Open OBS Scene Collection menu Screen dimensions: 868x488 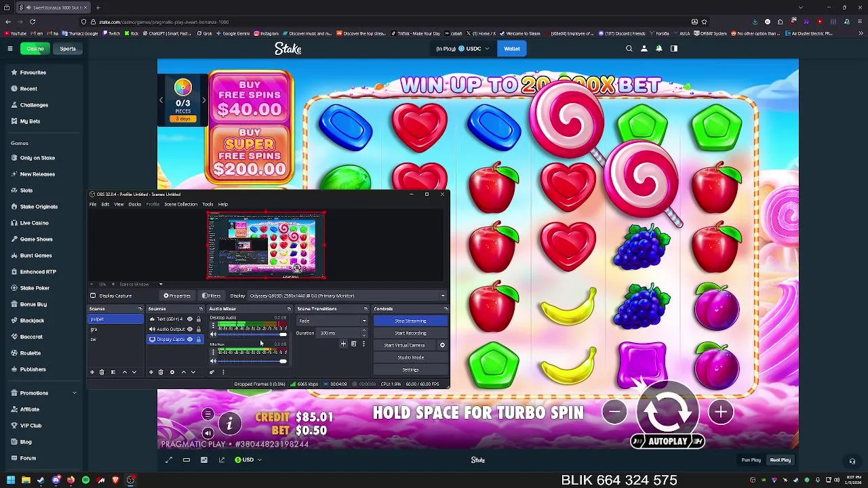[x=180, y=204]
